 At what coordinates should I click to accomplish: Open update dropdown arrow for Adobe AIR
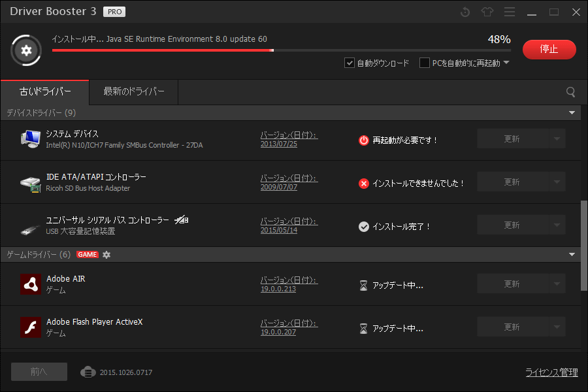(557, 284)
